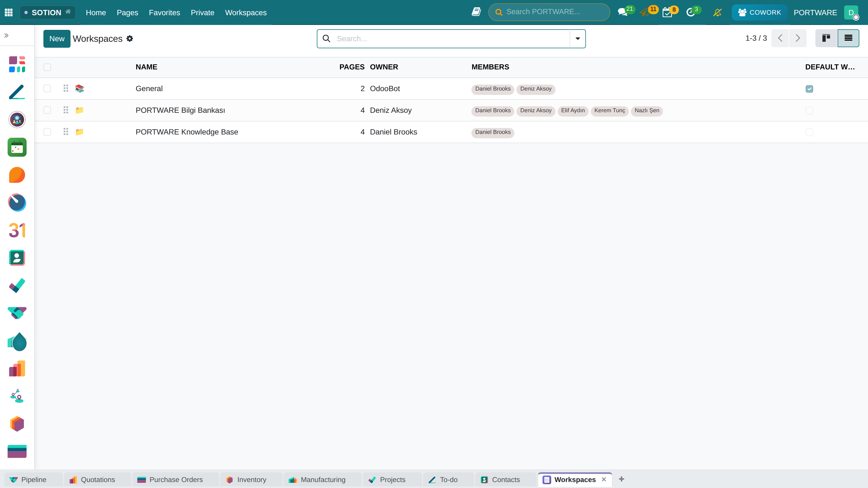
Task: Go to previous page of records
Action: [780, 38]
